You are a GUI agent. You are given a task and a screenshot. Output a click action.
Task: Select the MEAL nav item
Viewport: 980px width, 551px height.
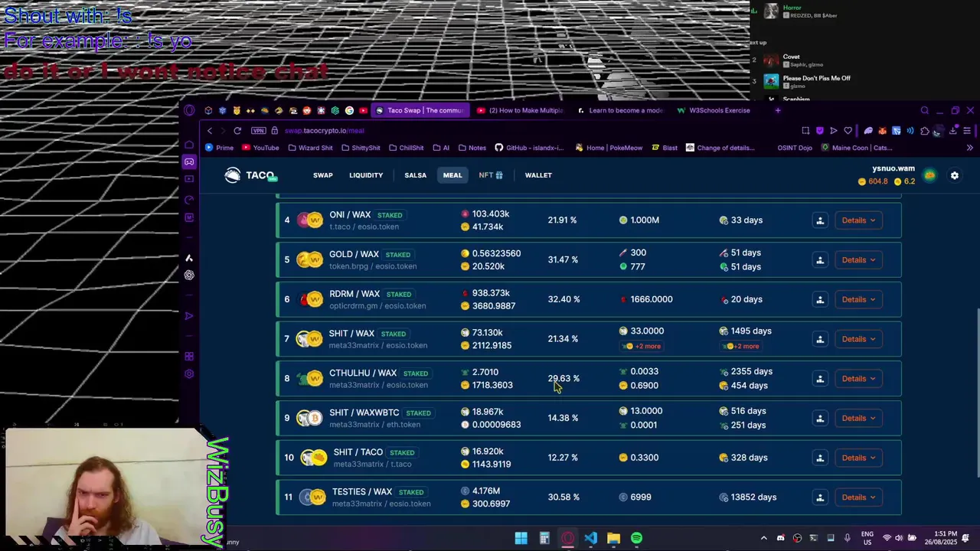click(x=452, y=175)
